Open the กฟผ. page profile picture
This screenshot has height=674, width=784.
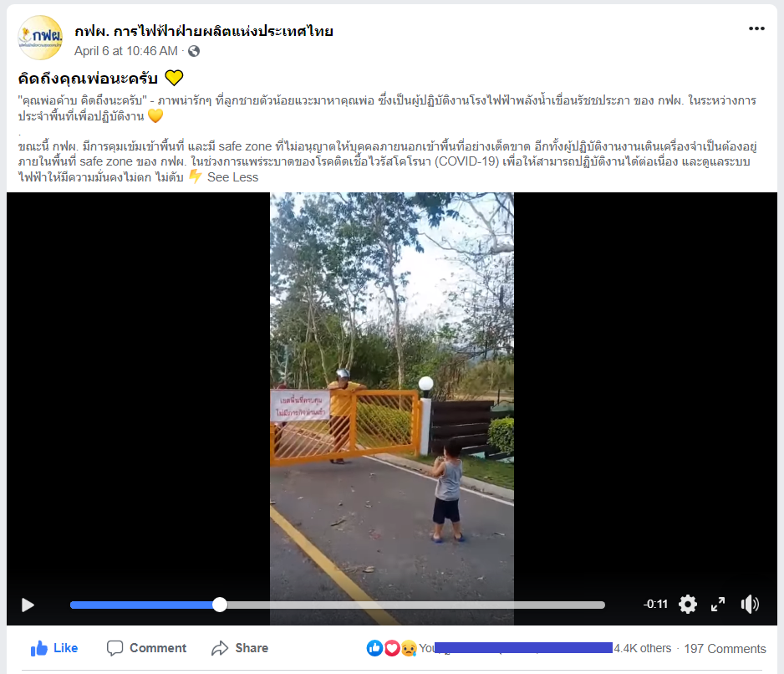pyautogui.click(x=40, y=38)
